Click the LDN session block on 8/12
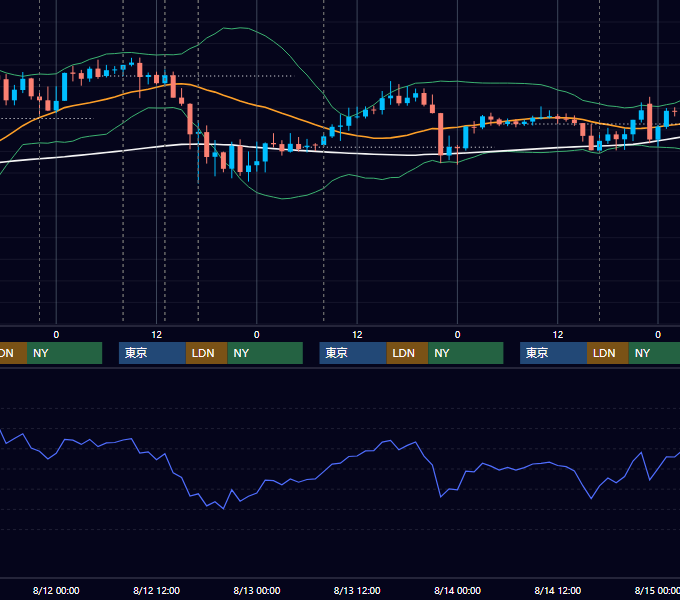Image resolution: width=680 pixels, height=600 pixels. (x=206, y=353)
